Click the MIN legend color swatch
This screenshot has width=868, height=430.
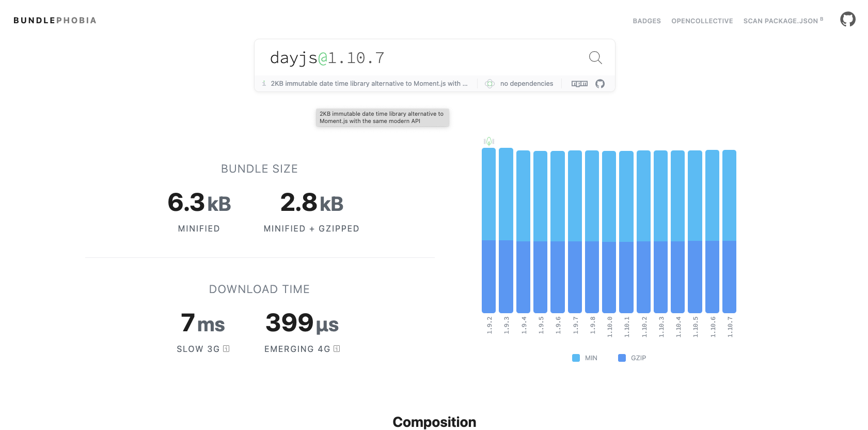pyautogui.click(x=576, y=358)
